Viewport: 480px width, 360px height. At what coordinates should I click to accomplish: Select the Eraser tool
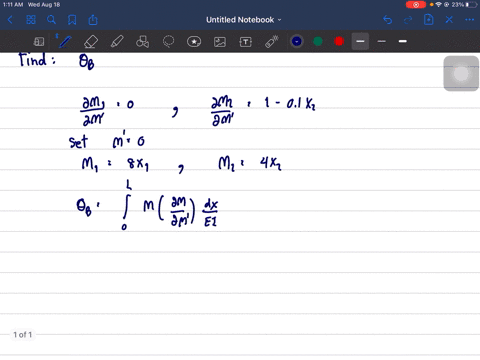pos(91,42)
